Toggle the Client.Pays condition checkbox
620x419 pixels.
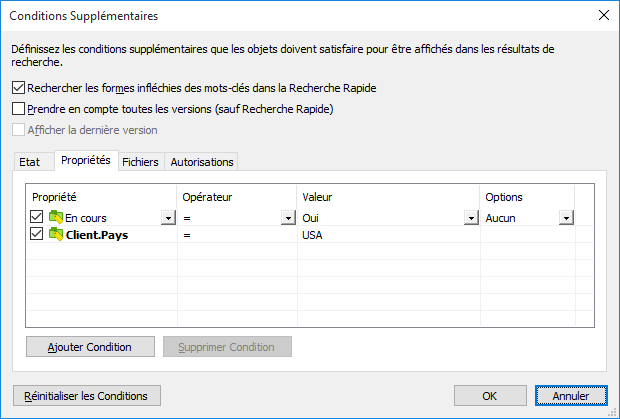click(x=38, y=235)
